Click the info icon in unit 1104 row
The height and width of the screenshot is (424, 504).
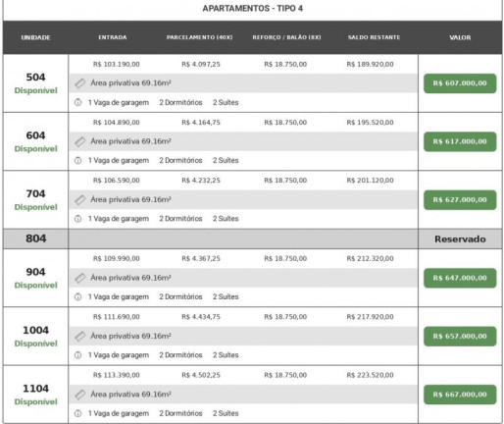(x=77, y=413)
